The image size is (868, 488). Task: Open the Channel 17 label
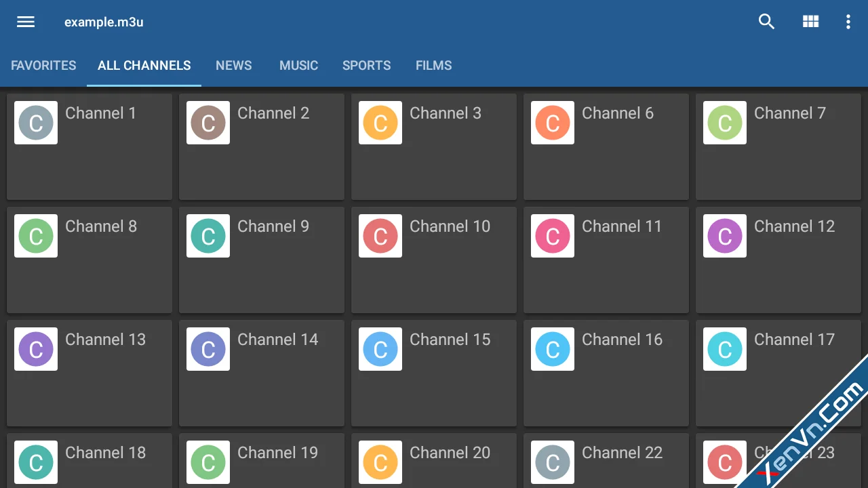795,340
